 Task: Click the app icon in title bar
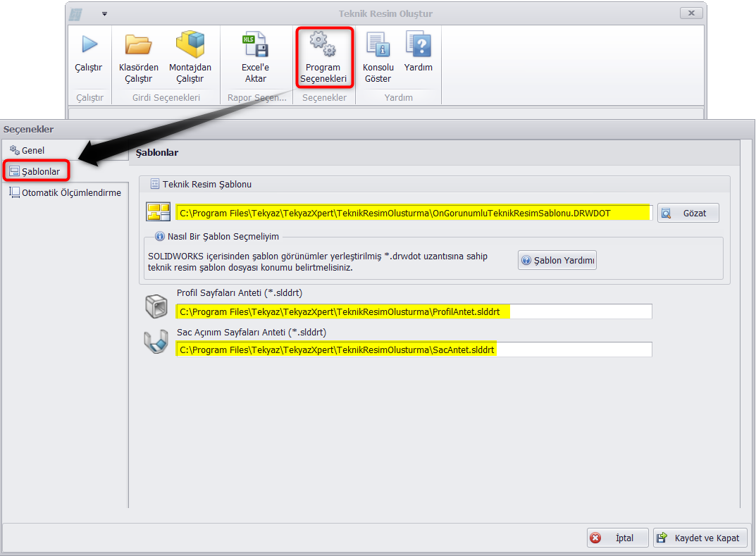coord(75,14)
